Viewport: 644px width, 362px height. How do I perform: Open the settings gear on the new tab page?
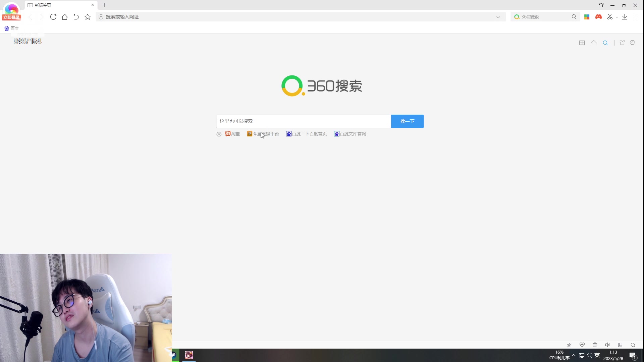coord(632,43)
